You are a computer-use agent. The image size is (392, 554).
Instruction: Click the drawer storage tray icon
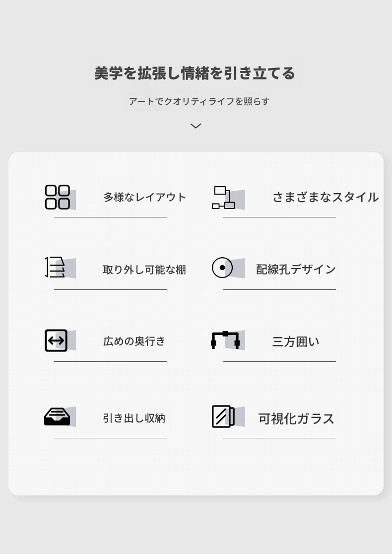57,416
